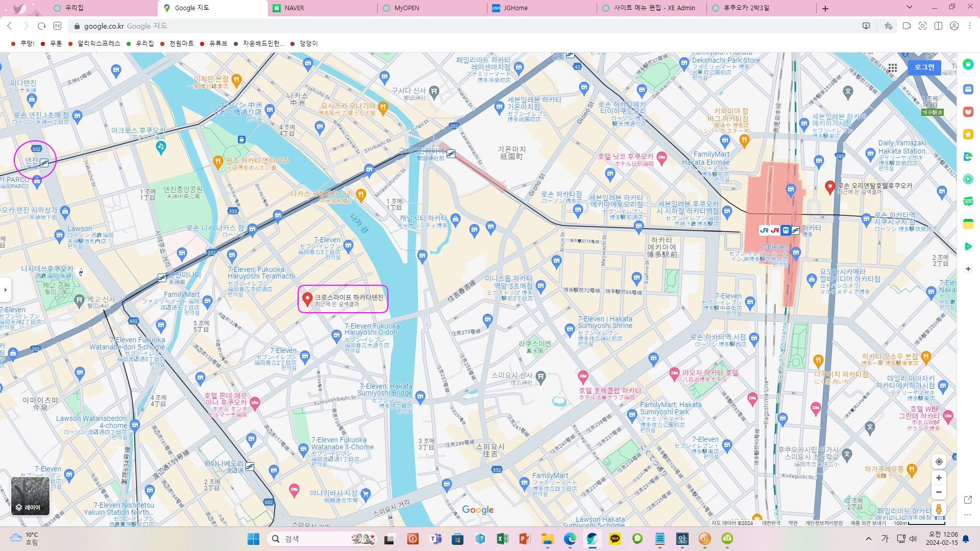Open the tab list chevron dropdown
This screenshot has width=980, height=551.
click(909, 7)
